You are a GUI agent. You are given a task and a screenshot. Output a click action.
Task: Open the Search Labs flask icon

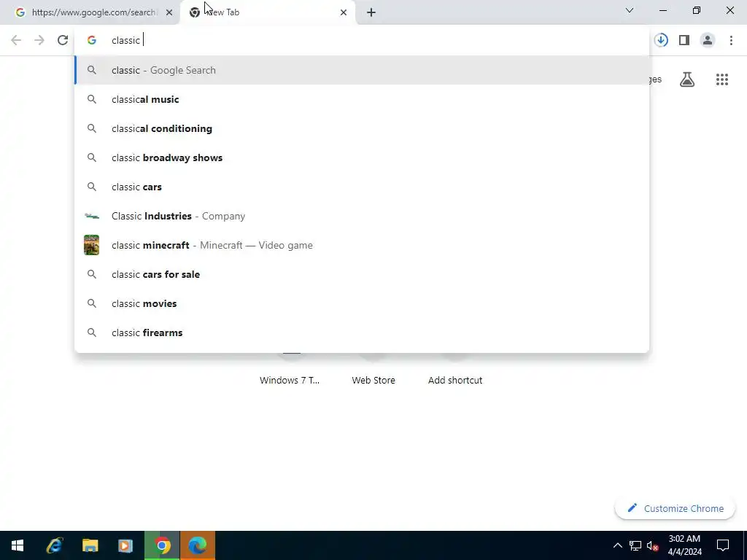(x=687, y=79)
